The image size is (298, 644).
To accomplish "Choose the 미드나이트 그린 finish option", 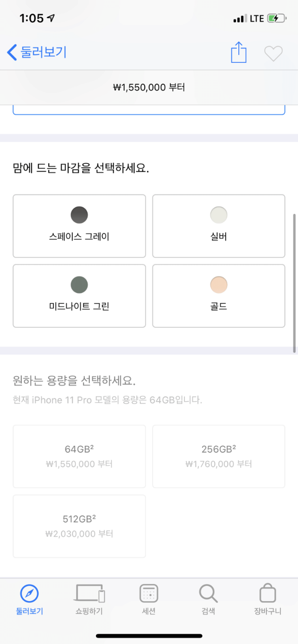I will pyautogui.click(x=79, y=296).
